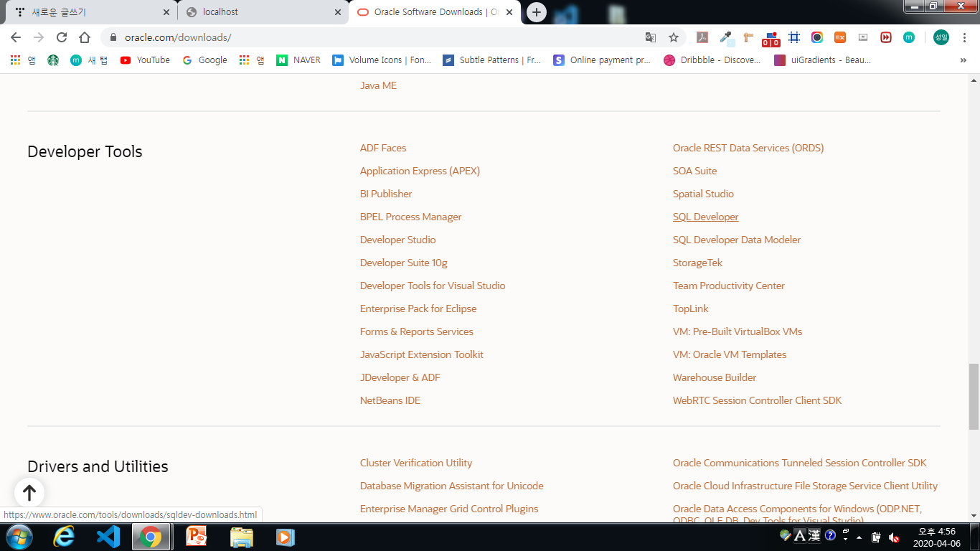Viewport: 980px width, 551px height.
Task: Open the Online payment bookmark
Action: pos(602,60)
